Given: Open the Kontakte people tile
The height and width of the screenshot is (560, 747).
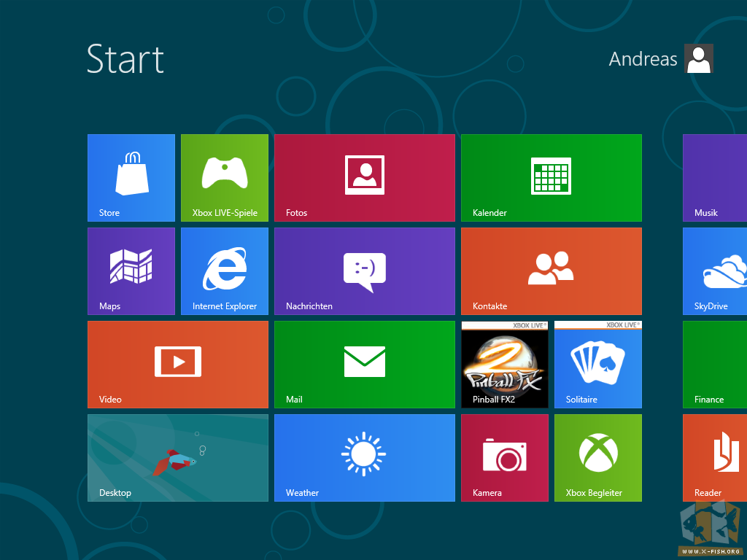Looking at the screenshot, I should [551, 271].
